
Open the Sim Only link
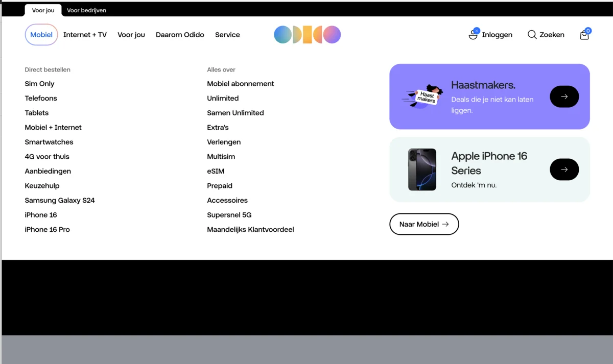click(39, 84)
